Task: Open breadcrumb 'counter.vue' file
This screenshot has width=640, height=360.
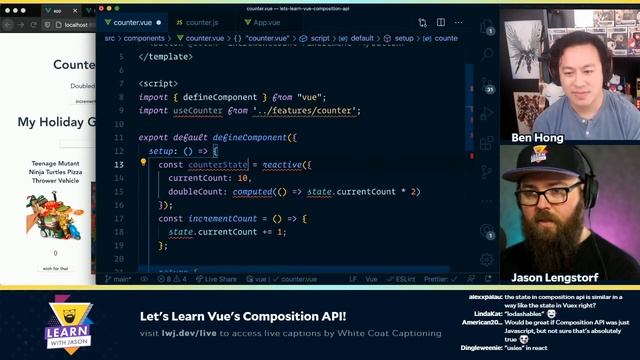Action: tap(200, 38)
